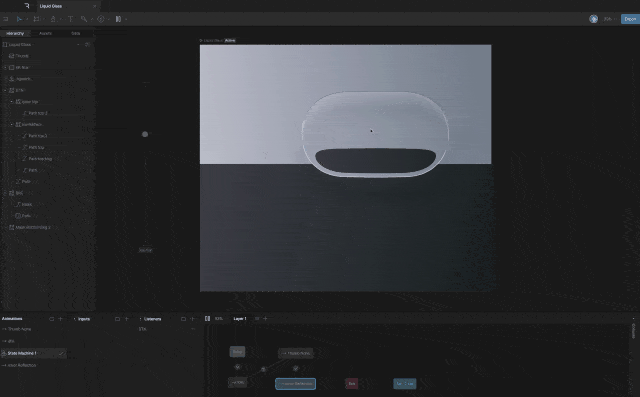Add a new animation with plus icon

(60, 319)
